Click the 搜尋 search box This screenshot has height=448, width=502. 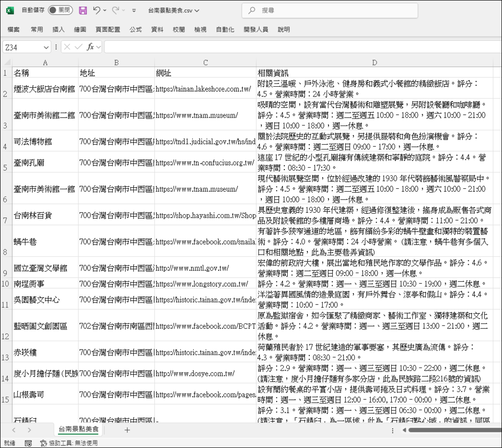coord(330,11)
